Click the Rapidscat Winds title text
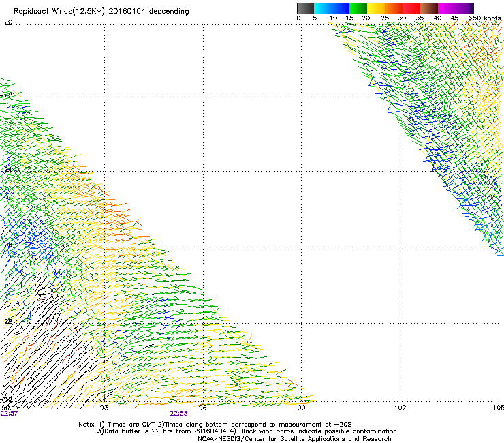 tap(101, 12)
